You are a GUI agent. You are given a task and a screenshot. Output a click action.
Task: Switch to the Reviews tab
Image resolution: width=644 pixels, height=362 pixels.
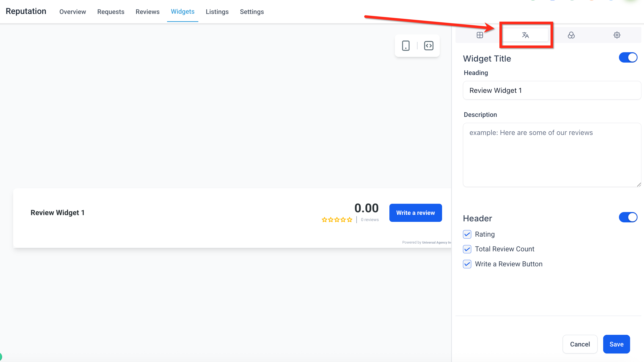[147, 12]
